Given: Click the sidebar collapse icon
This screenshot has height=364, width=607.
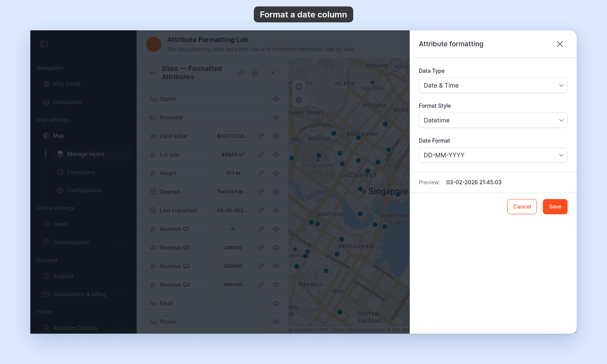Looking at the screenshot, I should pos(44,44).
